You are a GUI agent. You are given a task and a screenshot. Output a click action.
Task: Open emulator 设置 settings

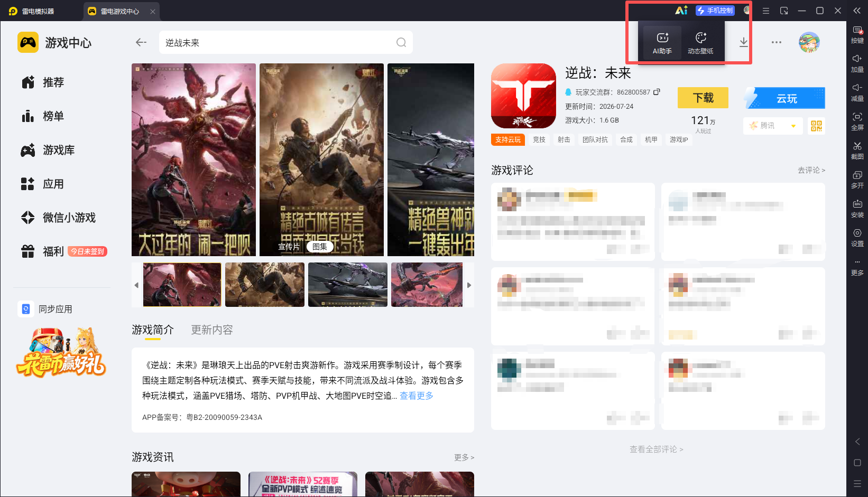click(x=857, y=238)
